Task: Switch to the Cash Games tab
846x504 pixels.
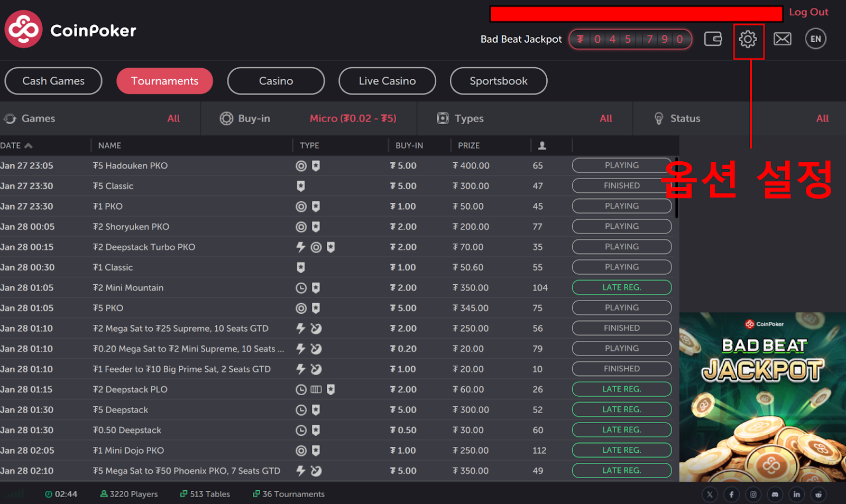Action: tap(53, 81)
